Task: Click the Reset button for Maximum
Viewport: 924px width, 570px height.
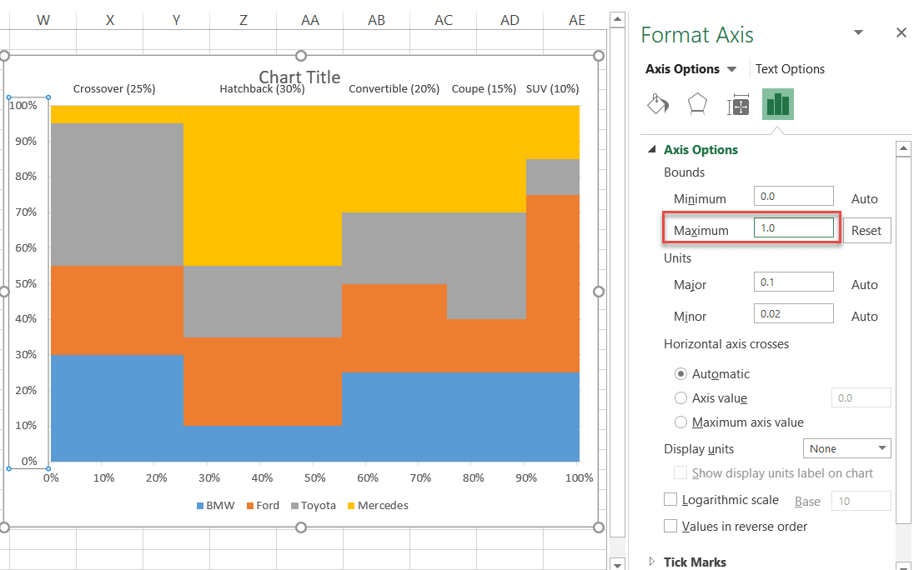Action: [x=866, y=230]
